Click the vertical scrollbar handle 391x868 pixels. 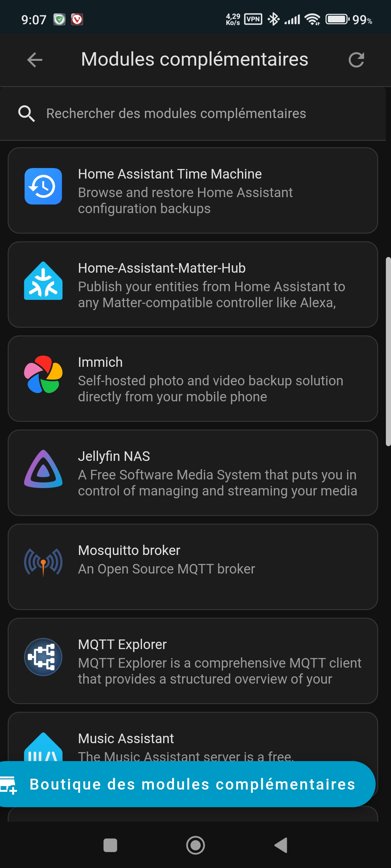click(x=388, y=352)
